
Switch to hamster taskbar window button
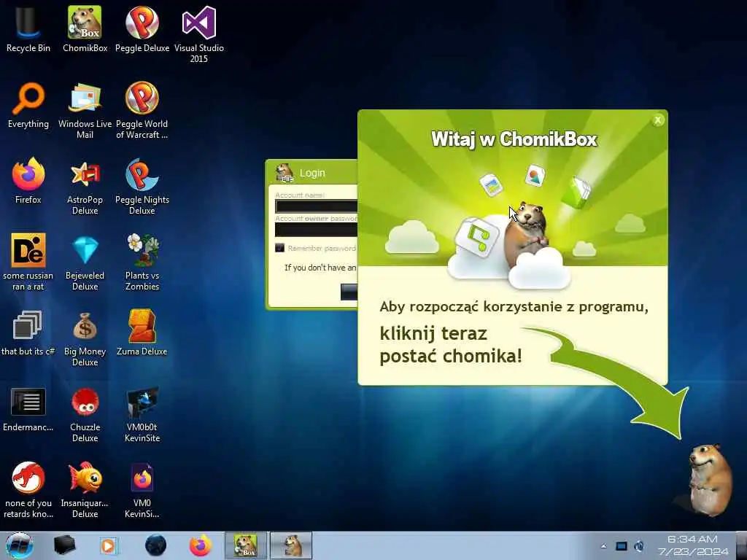[291, 545]
